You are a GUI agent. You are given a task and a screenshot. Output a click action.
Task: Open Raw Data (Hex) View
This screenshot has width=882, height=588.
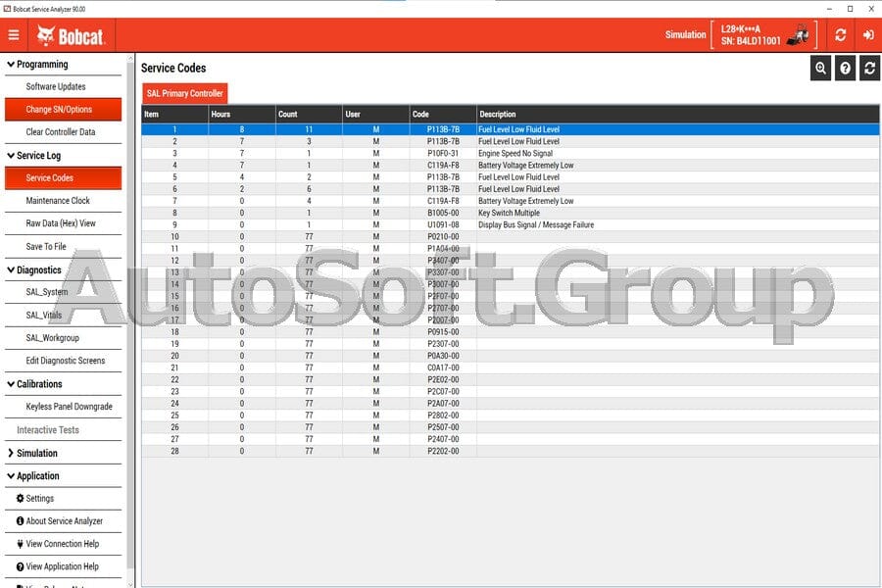tap(61, 223)
